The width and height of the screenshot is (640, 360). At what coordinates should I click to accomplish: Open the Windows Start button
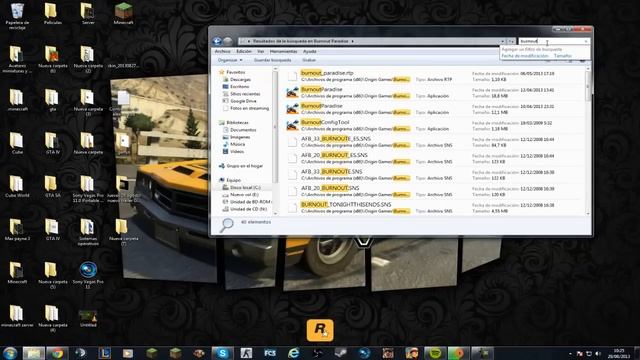point(10,353)
